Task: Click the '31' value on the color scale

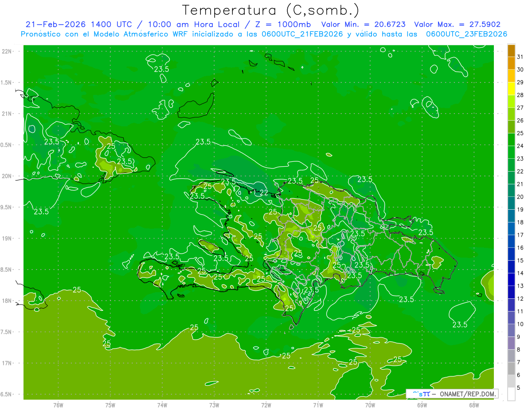Action: pos(520,57)
